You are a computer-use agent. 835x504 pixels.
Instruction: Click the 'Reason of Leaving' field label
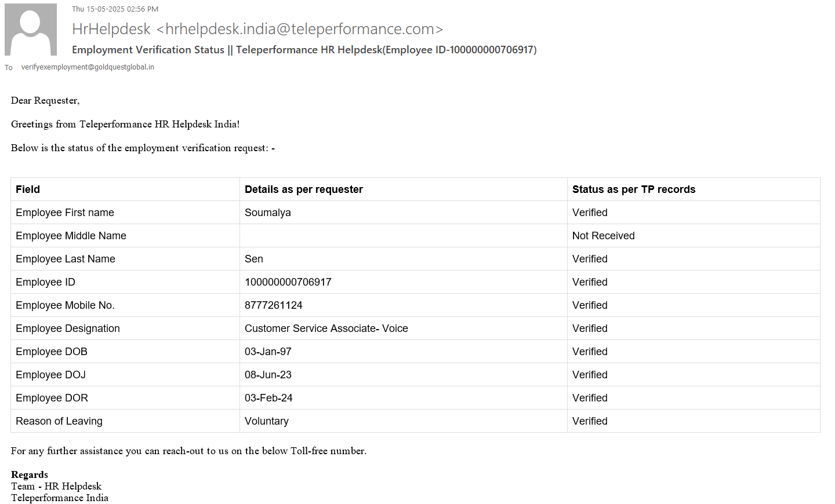tap(59, 421)
